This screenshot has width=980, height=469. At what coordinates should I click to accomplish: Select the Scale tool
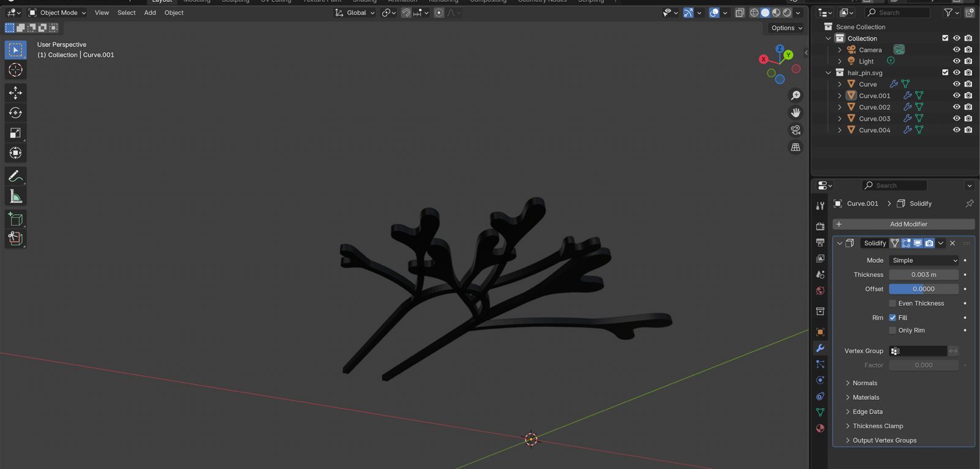15,133
